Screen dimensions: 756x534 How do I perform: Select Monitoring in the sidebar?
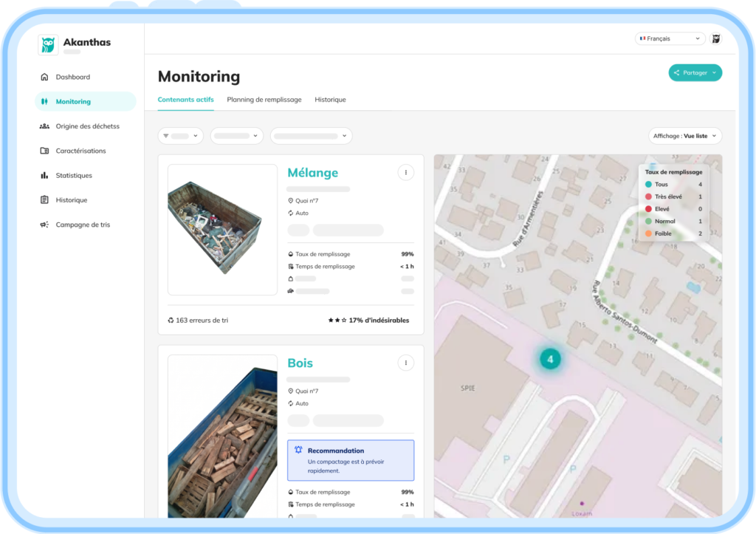[86, 101]
